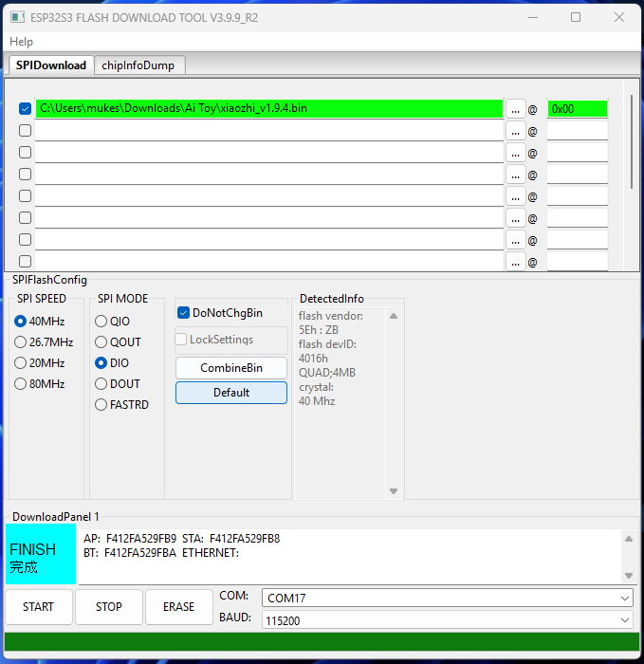Click the Default button
644x664 pixels.
(x=231, y=393)
